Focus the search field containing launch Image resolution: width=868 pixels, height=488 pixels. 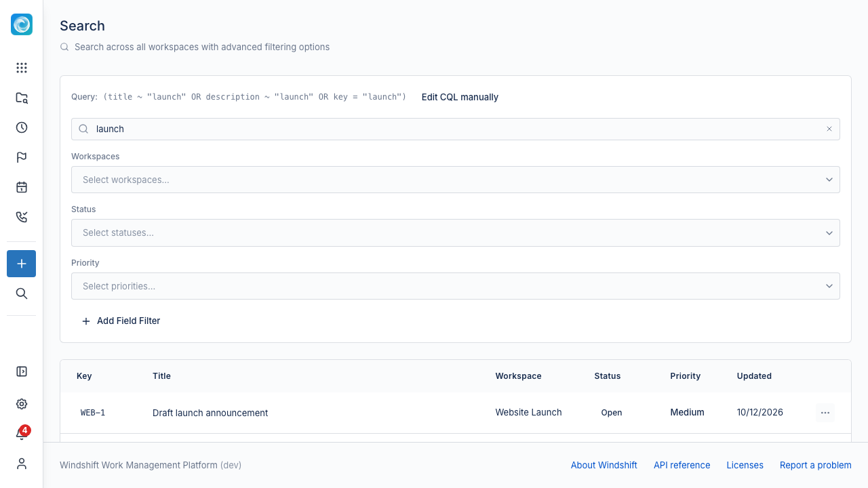[x=456, y=129]
